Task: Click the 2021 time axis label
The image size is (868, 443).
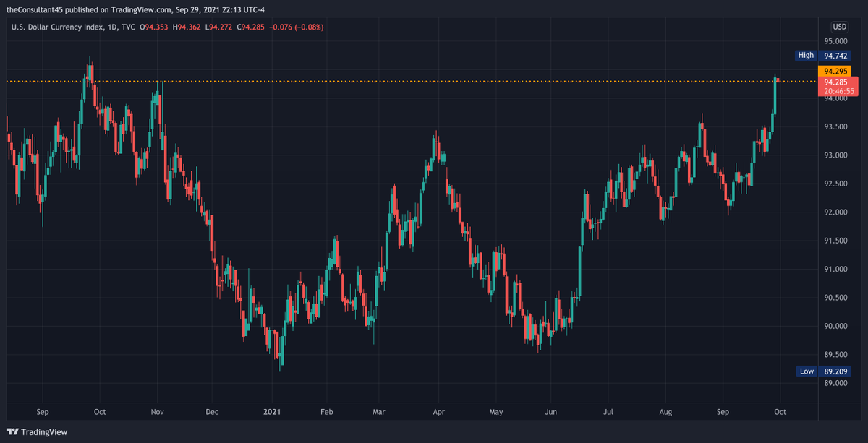Action: coord(271,411)
